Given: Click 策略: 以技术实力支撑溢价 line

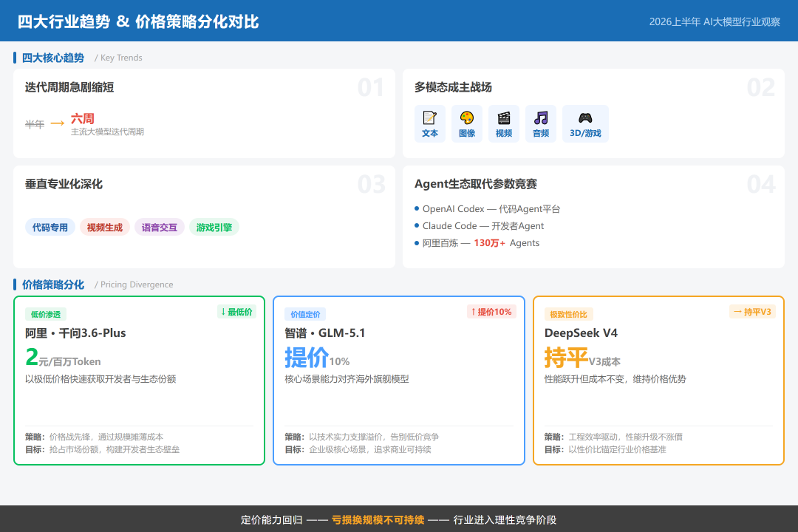Looking at the screenshot, I should (362, 437).
